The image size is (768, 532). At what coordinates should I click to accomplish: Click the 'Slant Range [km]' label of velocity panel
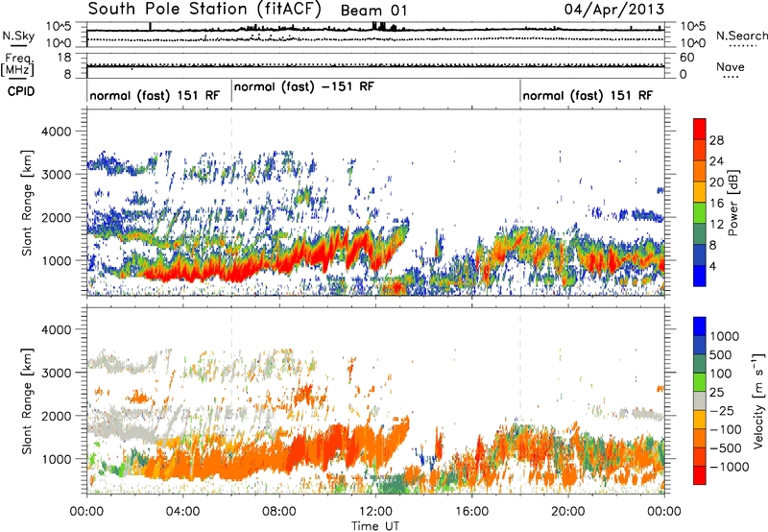27,401
